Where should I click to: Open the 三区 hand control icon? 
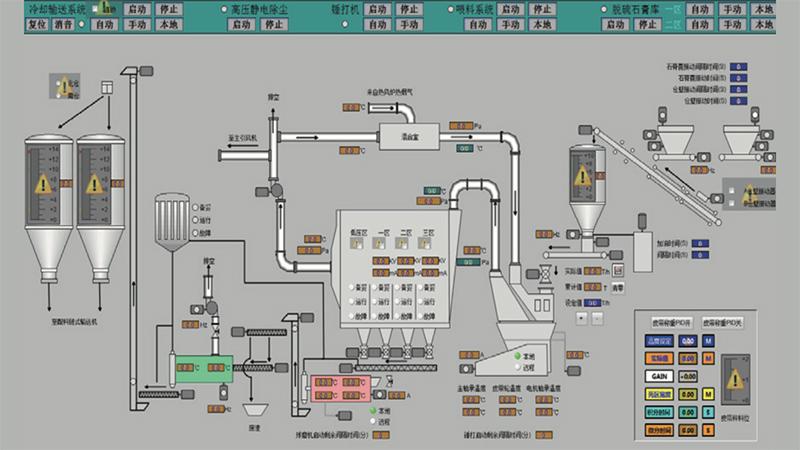[424, 244]
